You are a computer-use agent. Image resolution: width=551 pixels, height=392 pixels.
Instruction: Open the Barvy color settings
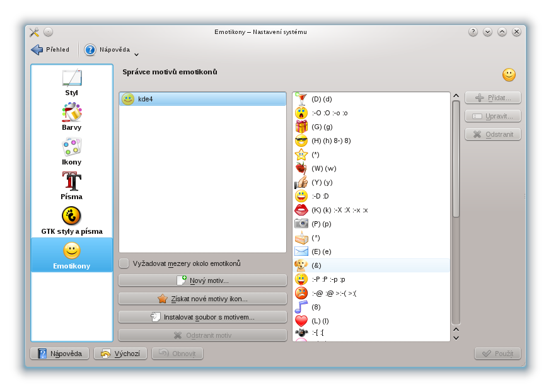[x=72, y=117]
